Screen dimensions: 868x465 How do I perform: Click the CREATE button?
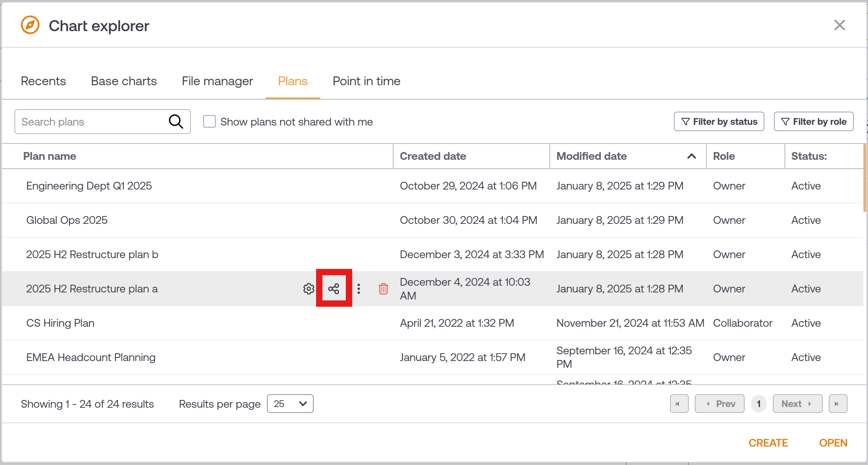tap(768, 443)
